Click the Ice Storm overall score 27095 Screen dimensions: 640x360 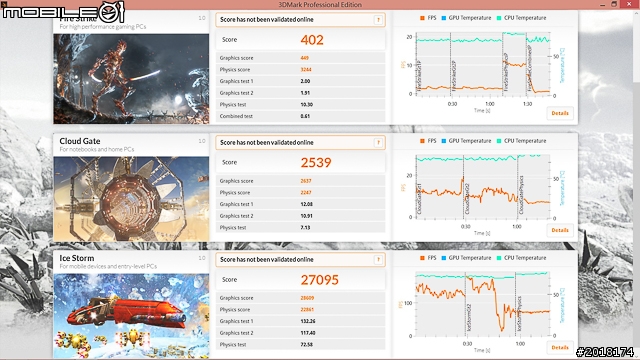coord(320,280)
